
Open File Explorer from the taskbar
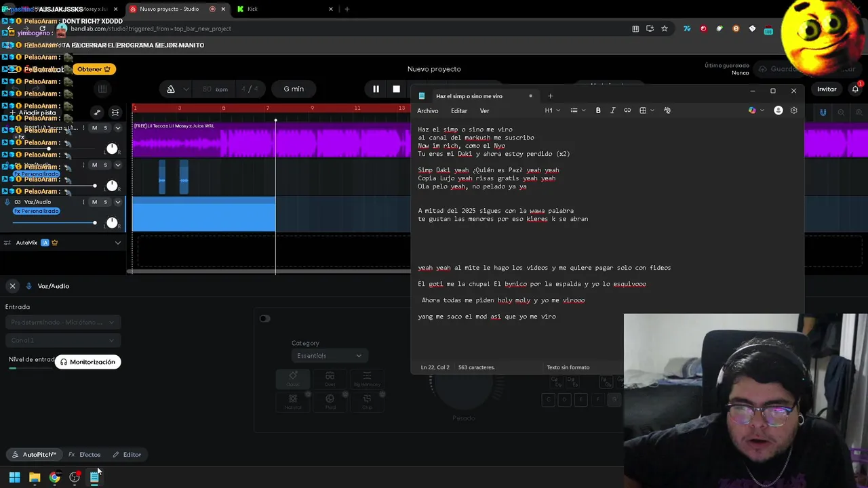click(x=35, y=477)
